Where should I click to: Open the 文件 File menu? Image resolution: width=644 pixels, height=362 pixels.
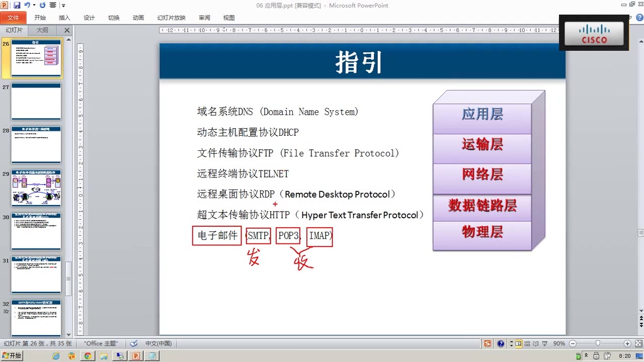14,17
